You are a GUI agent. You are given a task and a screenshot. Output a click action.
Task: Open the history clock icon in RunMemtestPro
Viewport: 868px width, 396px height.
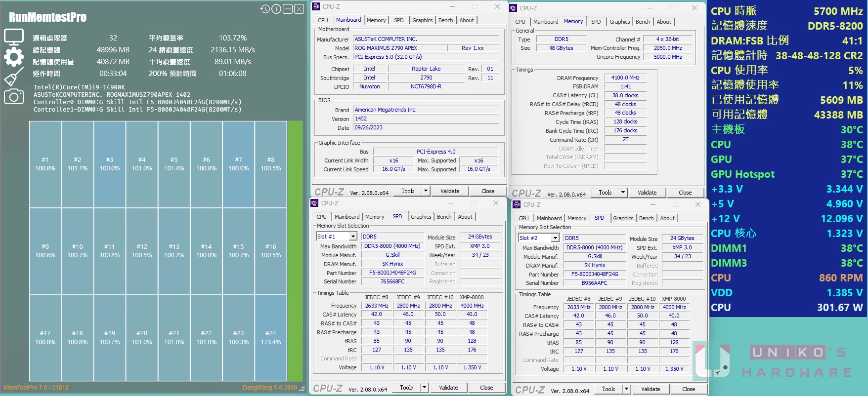click(265, 9)
